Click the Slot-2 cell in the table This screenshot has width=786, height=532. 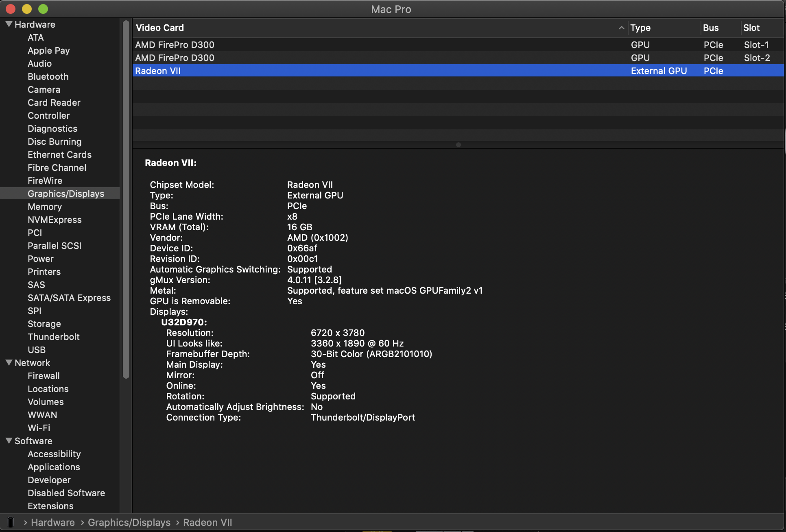coord(757,58)
